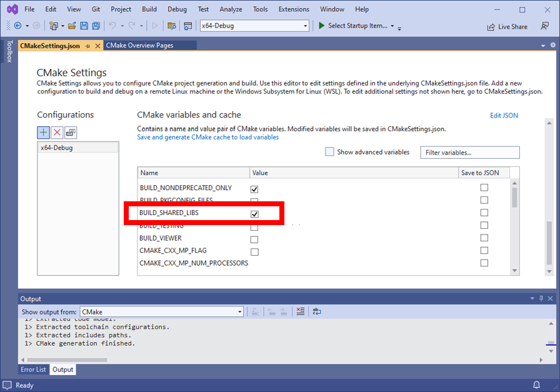The width and height of the screenshot is (560, 392).
Task: Open the Undo history dropdown arrow
Action: click(x=122, y=26)
